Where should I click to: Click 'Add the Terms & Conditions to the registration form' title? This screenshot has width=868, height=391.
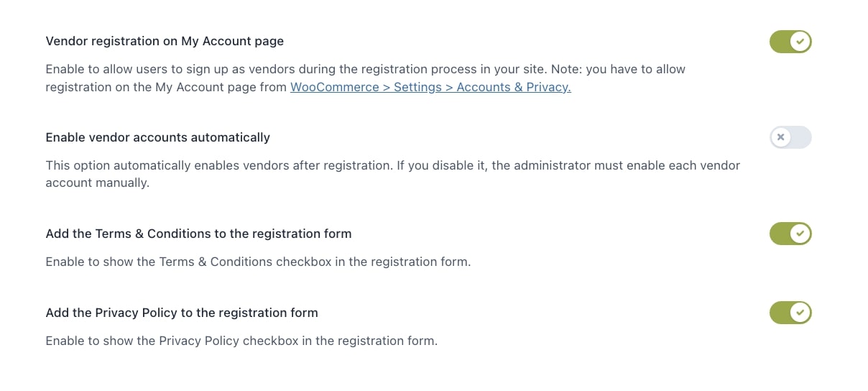coord(198,234)
